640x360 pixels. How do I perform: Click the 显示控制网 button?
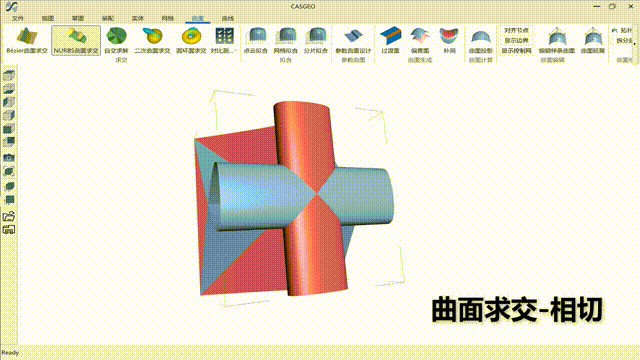point(516,51)
